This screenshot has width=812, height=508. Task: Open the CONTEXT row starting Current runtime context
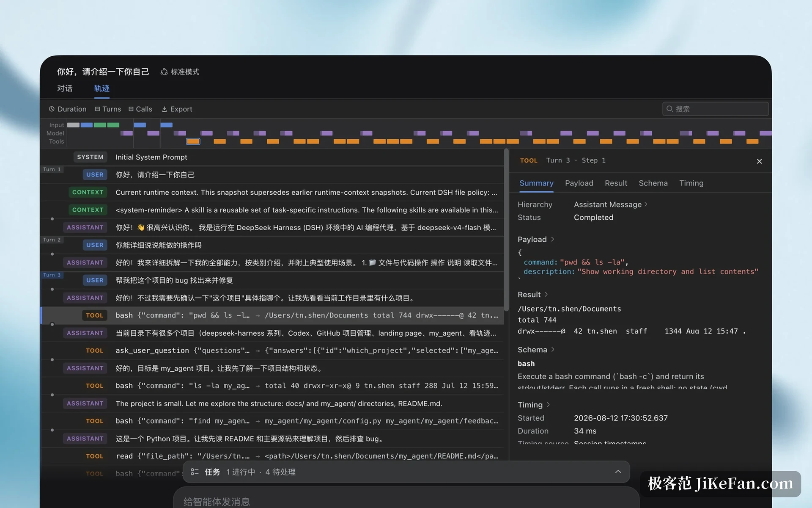point(272,192)
